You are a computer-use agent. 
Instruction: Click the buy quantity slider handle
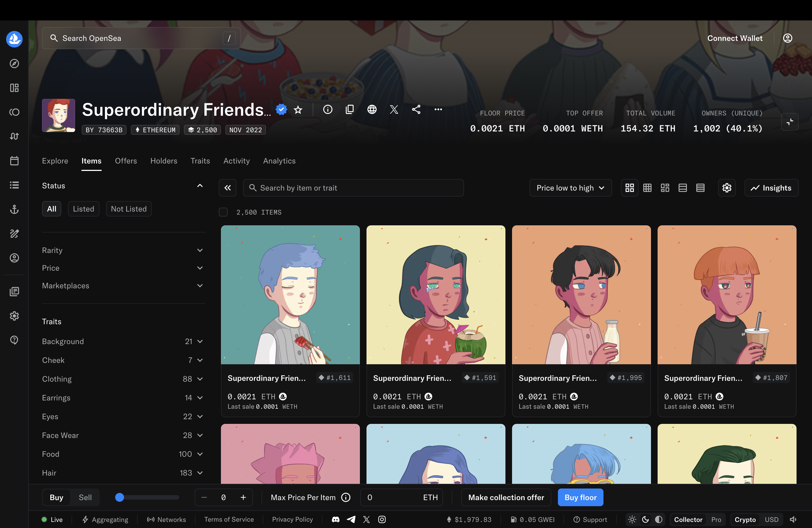coord(119,498)
